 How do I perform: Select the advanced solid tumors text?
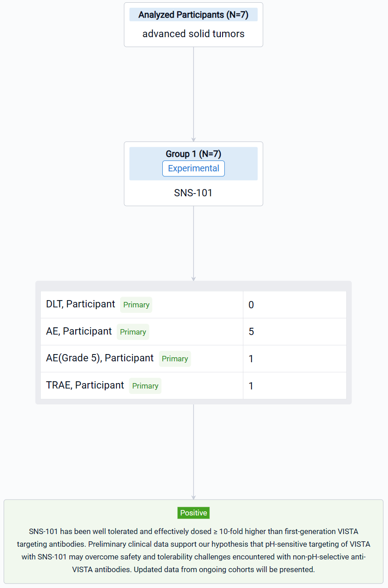pos(194,34)
